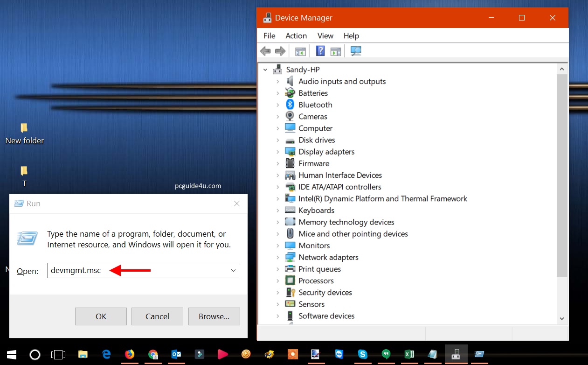The width and height of the screenshot is (588, 365).
Task: Expand the Network adapters node
Action: pos(277,257)
